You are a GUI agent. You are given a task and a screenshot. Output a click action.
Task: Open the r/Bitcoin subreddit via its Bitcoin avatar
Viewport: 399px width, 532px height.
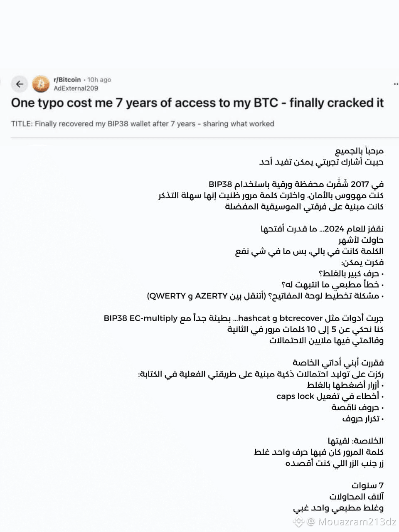click(40, 84)
